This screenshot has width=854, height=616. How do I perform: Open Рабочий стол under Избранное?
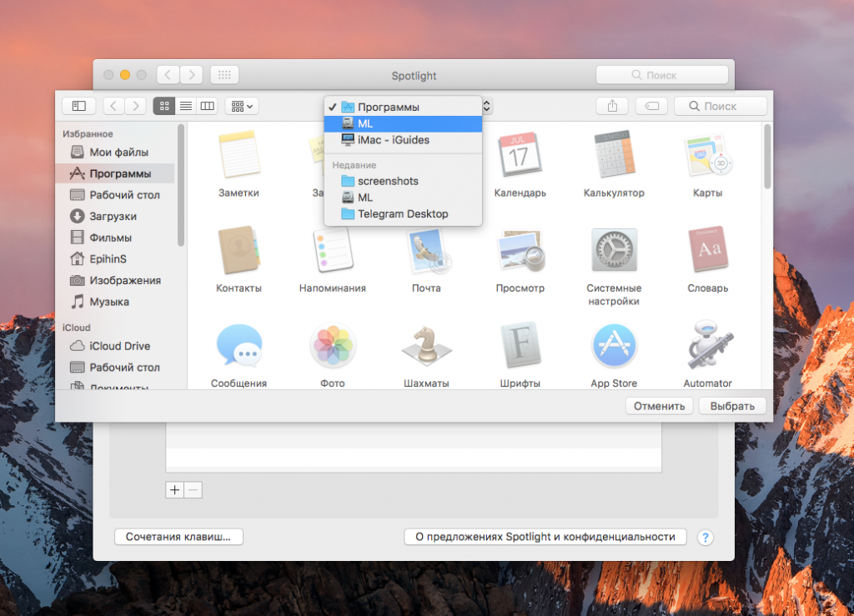click(115, 195)
